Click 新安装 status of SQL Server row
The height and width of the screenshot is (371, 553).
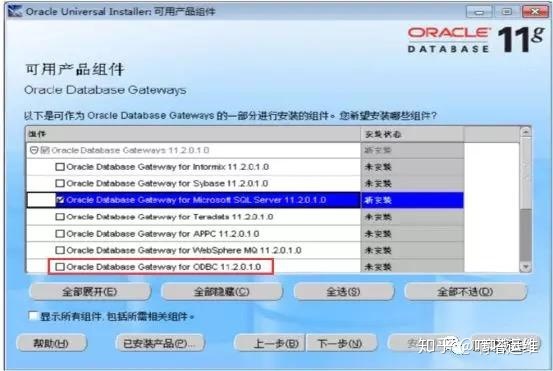378,200
